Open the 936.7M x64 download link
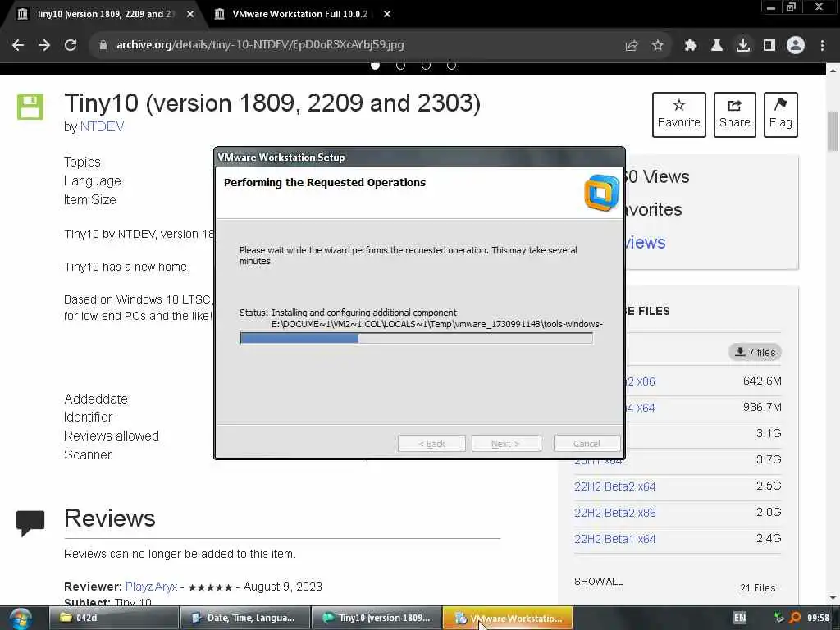This screenshot has height=630, width=840. coord(640,408)
